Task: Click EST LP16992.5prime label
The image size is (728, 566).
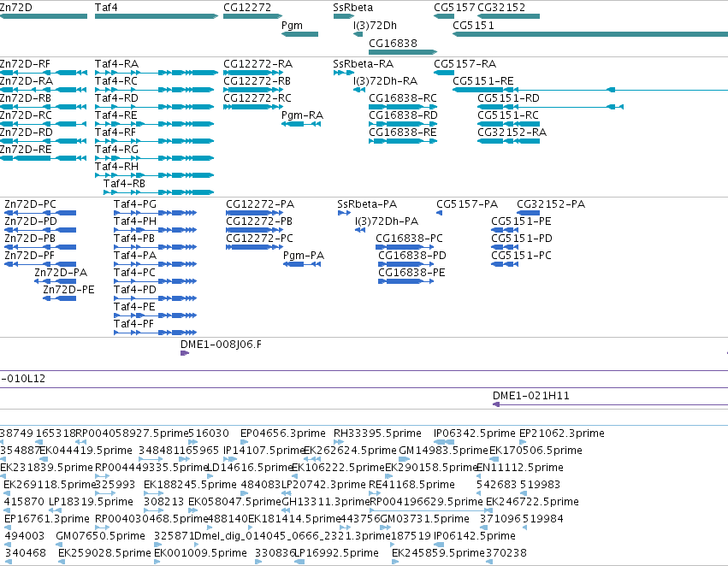Action: click(337, 553)
